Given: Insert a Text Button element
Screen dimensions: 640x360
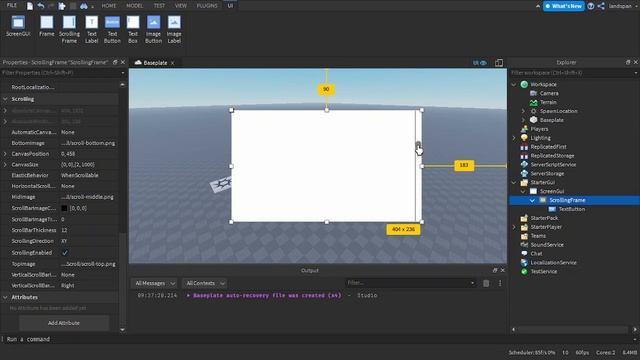Looking at the screenshot, I should [112, 29].
